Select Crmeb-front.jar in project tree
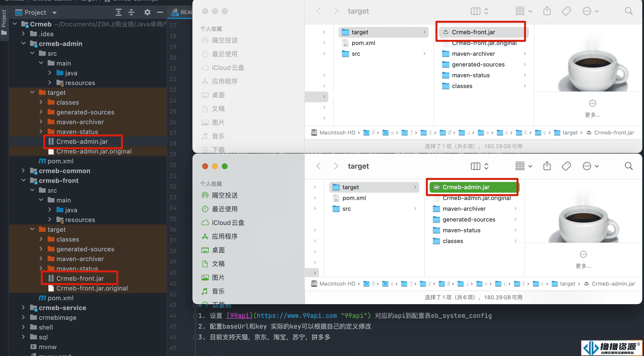 pyautogui.click(x=80, y=278)
